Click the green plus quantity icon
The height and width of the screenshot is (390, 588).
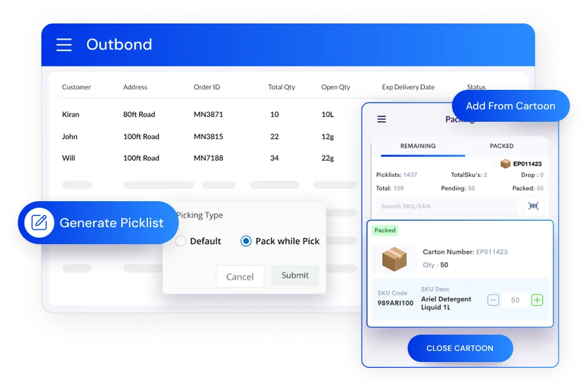point(537,300)
